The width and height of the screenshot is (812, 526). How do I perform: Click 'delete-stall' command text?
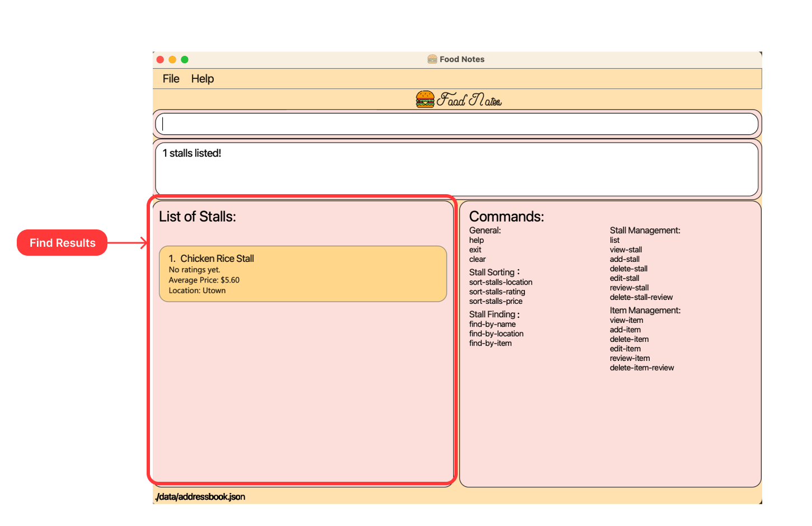click(628, 269)
